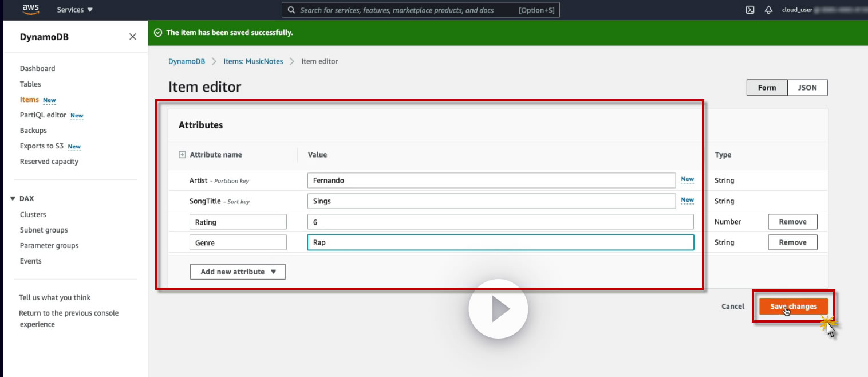The height and width of the screenshot is (377, 868).
Task: Click the Value column header
Action: (x=317, y=155)
